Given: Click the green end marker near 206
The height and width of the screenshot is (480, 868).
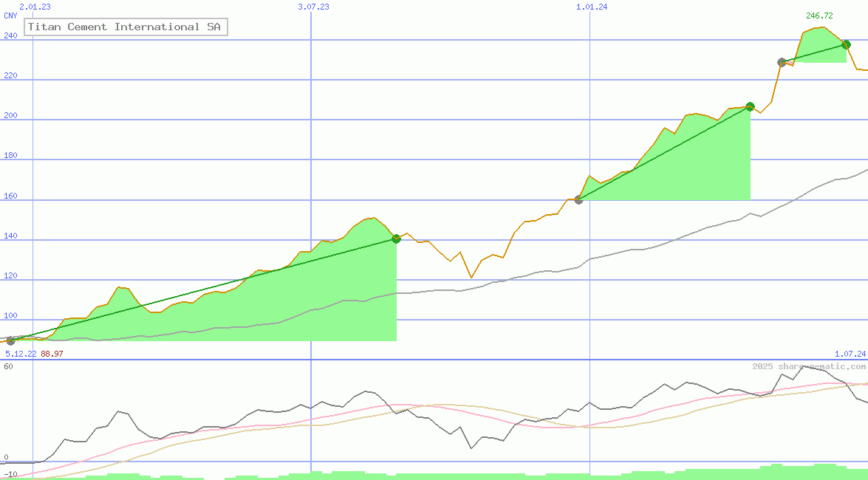Looking at the screenshot, I should 750,106.
